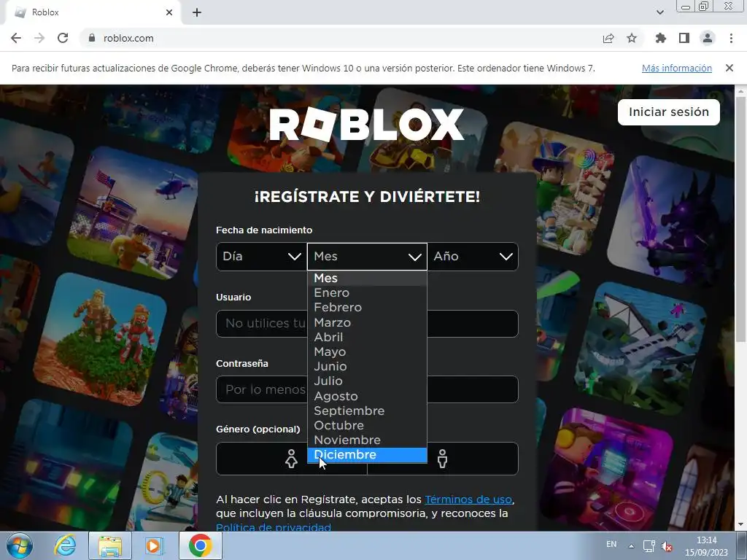This screenshot has width=747, height=560.
Task: Share this page from the address bar
Action: [608, 38]
